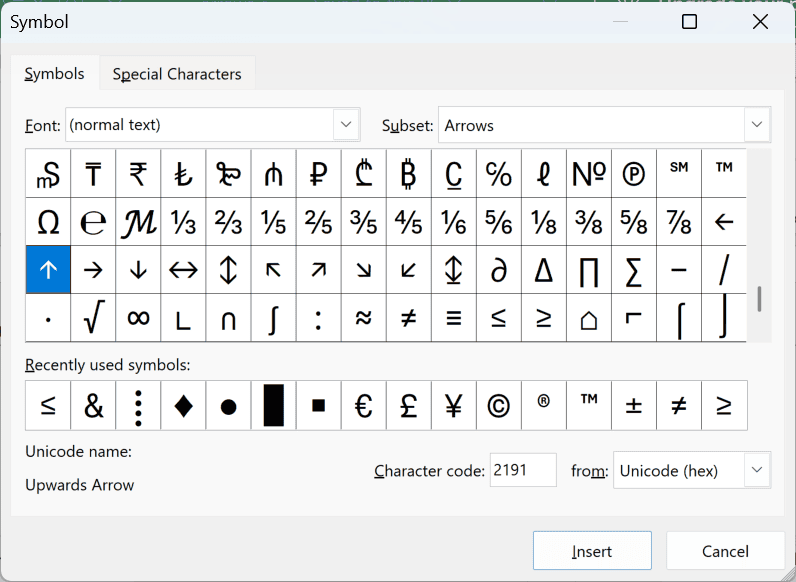Select the two thirds fraction symbol
Viewport: 796px width, 582px height.
pos(228,222)
